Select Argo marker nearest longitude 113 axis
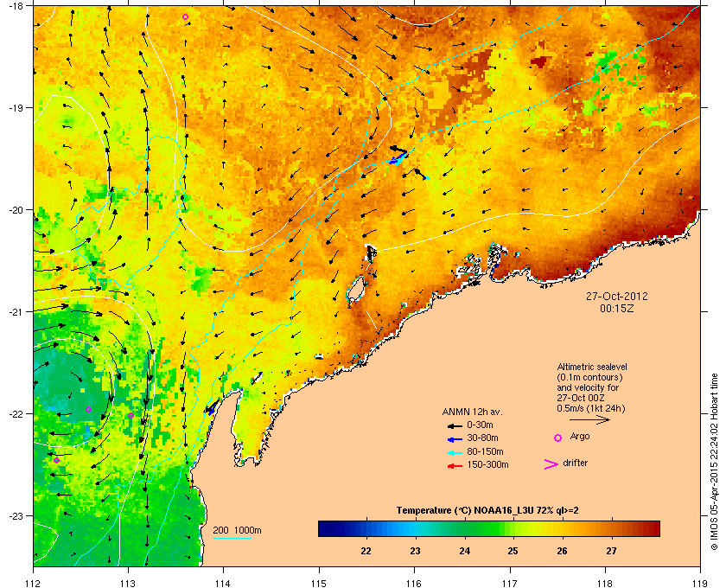This screenshot has height=588, width=726. click(x=131, y=416)
